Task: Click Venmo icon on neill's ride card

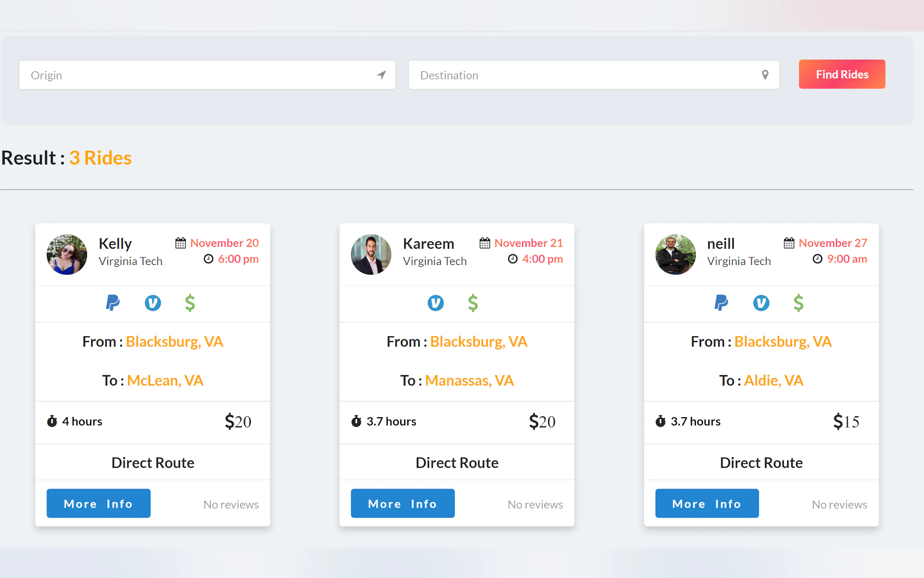Action: (x=761, y=303)
